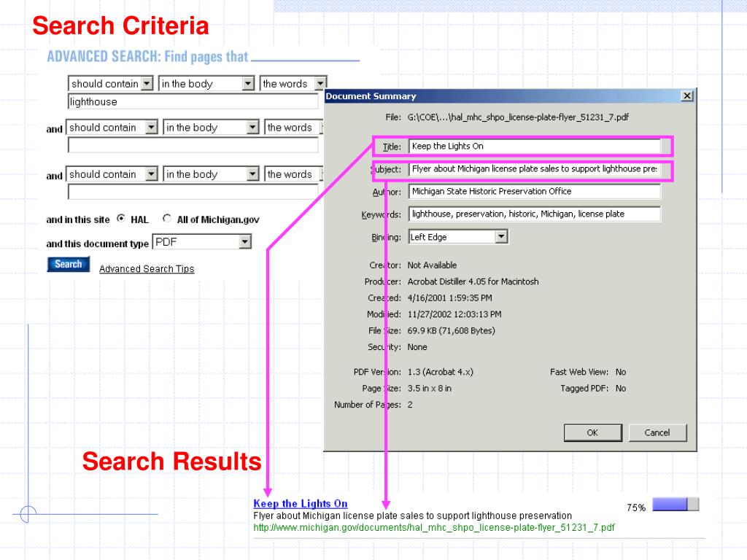Screen dimensions: 747x560
Task: Click the file path text ending license-plate-flyer_51231_7.pdf
Action: (518, 117)
